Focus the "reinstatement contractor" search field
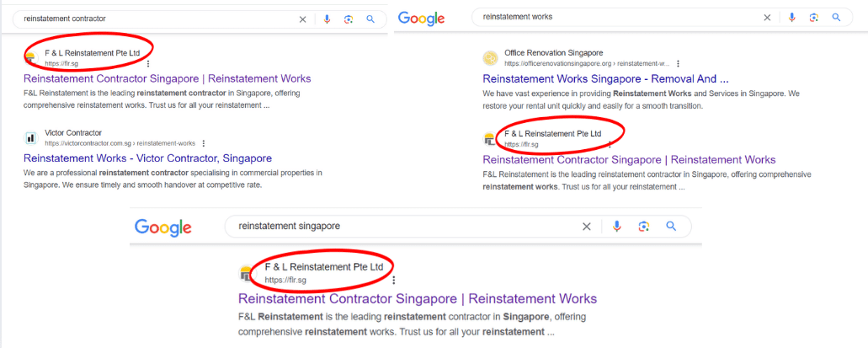The height and width of the screenshot is (348, 868). (152, 19)
